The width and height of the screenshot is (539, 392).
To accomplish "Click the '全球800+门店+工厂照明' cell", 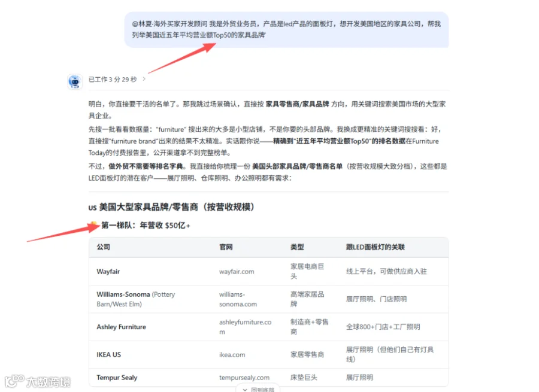I will pos(383,327).
